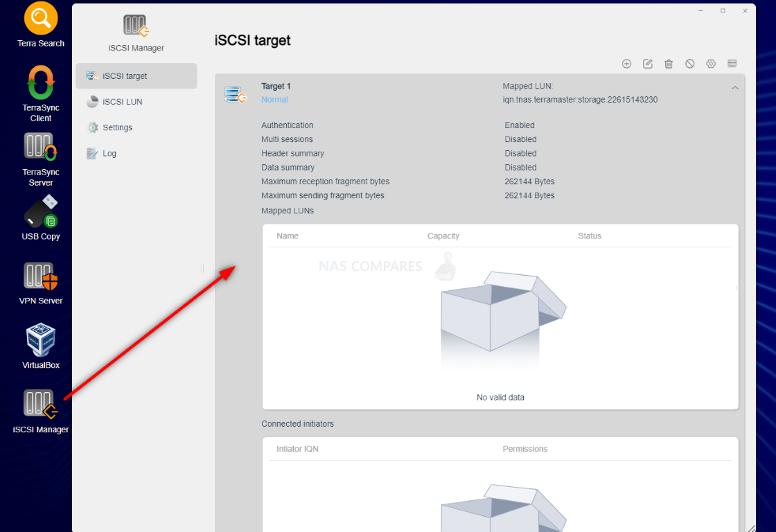Click the iSCSI Manager logo in the sidebar header

point(136,26)
